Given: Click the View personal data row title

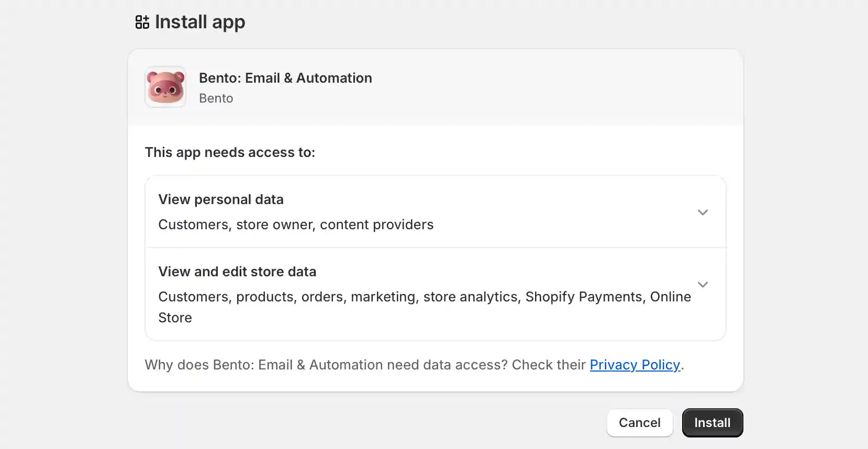Looking at the screenshot, I should [221, 199].
